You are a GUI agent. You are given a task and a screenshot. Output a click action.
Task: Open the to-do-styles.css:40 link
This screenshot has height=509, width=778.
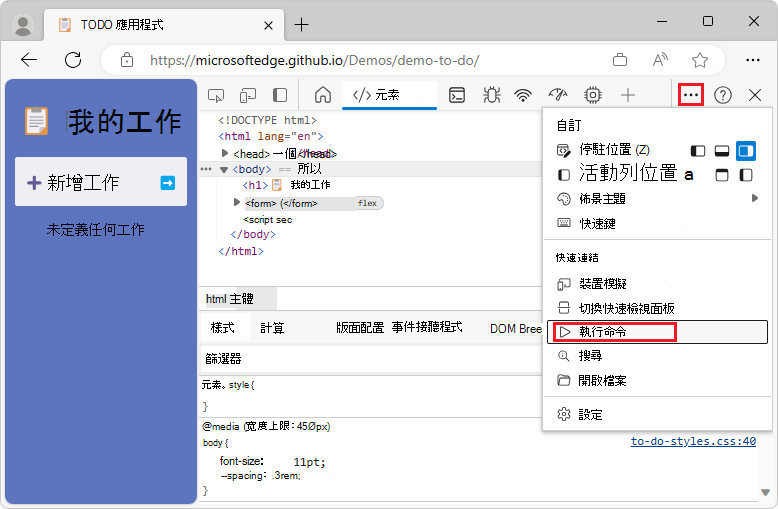(x=693, y=441)
